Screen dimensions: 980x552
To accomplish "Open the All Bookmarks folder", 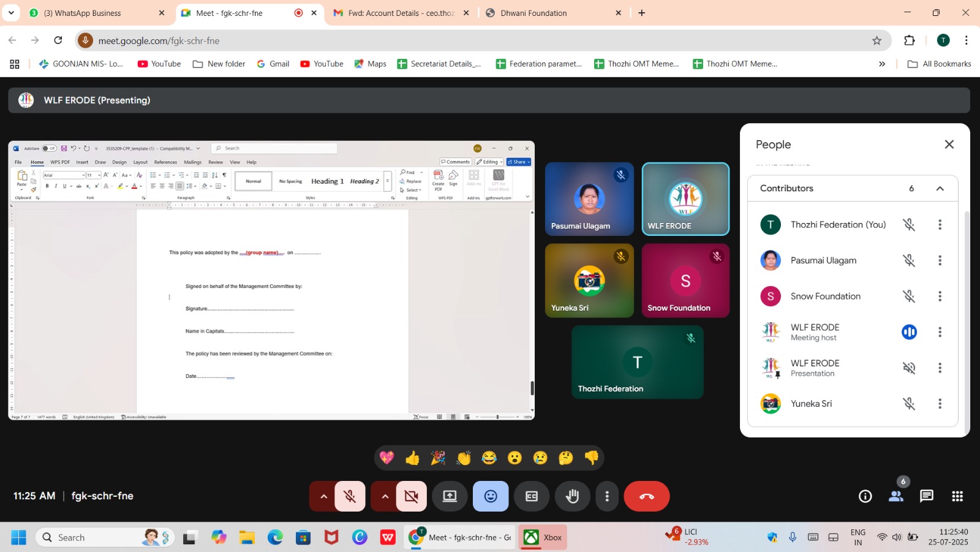I will [x=940, y=64].
